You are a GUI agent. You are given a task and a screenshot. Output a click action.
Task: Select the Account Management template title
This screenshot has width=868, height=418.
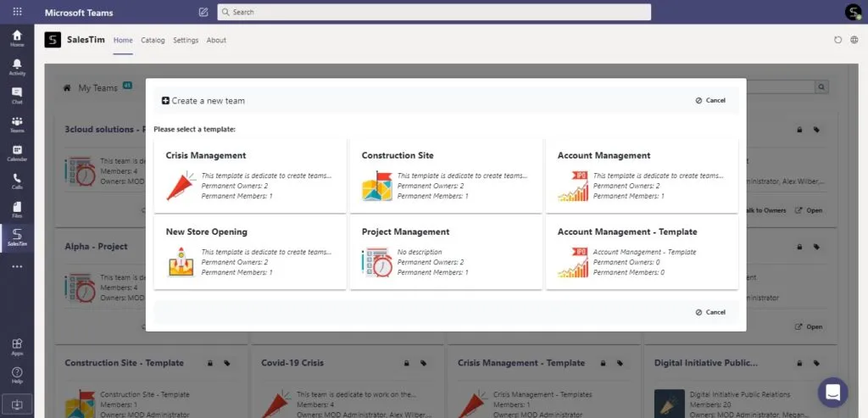pyautogui.click(x=604, y=155)
